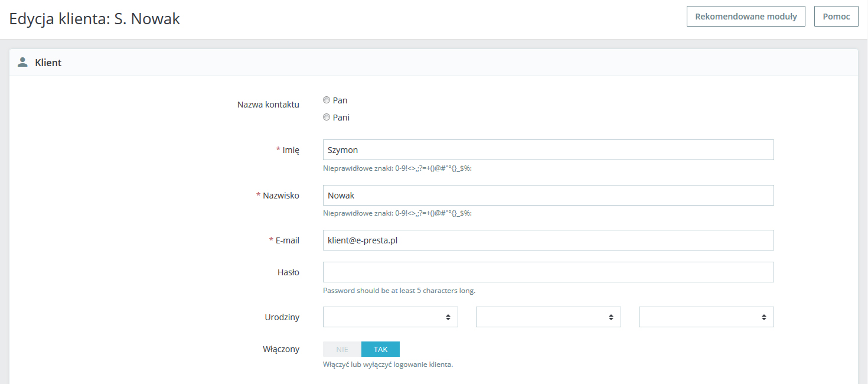Image resolution: width=868 pixels, height=384 pixels.
Task: Open the last Urodziny dropdown
Action: (706, 317)
